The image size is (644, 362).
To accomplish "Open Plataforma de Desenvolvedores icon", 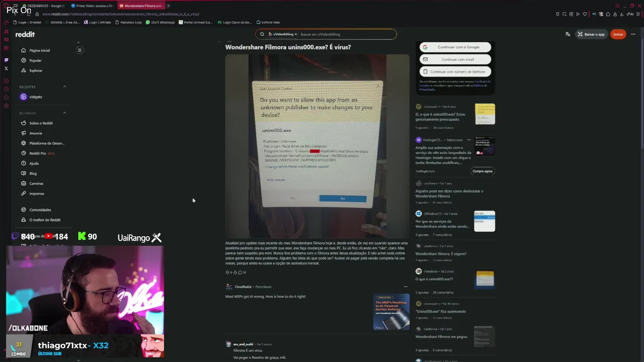I will coord(24,143).
